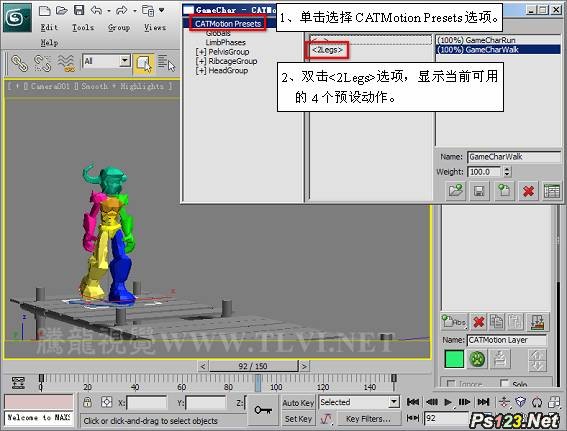This screenshot has width=567, height=431.
Task: Activate the Unlink Selection tool
Action: pos(42,63)
